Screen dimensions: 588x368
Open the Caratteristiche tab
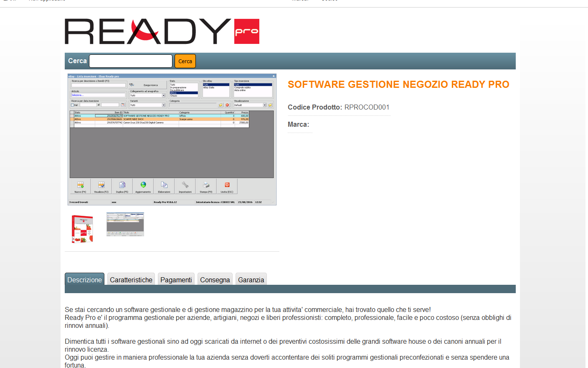pyautogui.click(x=131, y=280)
